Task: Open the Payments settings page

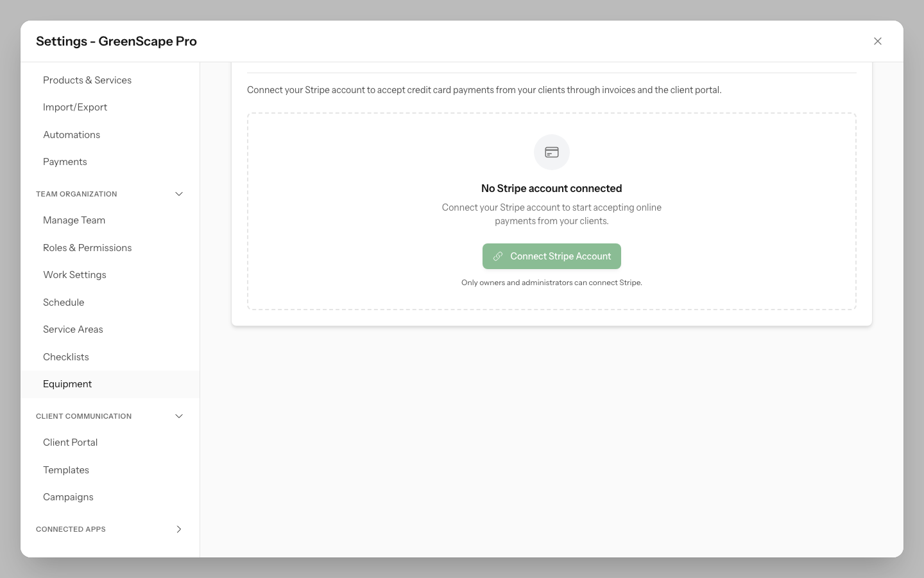Action: pyautogui.click(x=65, y=162)
